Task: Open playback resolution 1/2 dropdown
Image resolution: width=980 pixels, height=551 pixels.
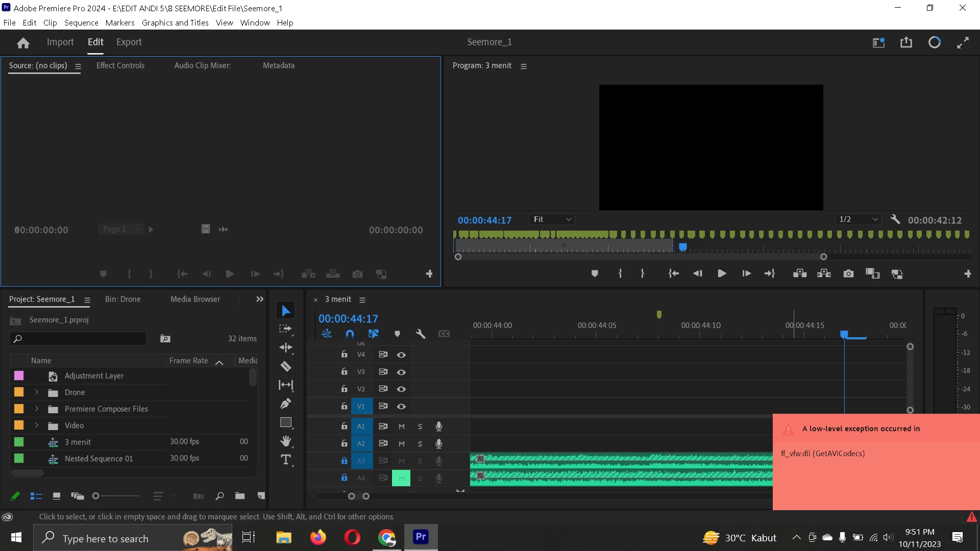Action: (859, 219)
